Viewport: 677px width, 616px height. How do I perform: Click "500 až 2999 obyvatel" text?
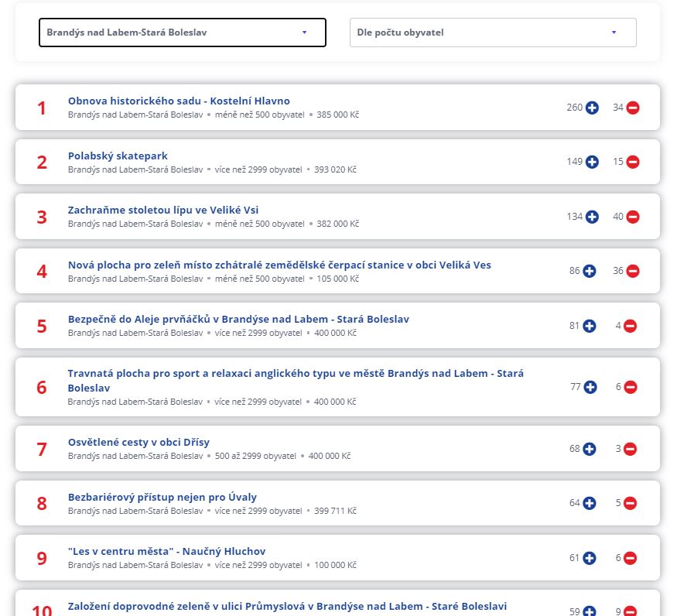pyautogui.click(x=255, y=456)
